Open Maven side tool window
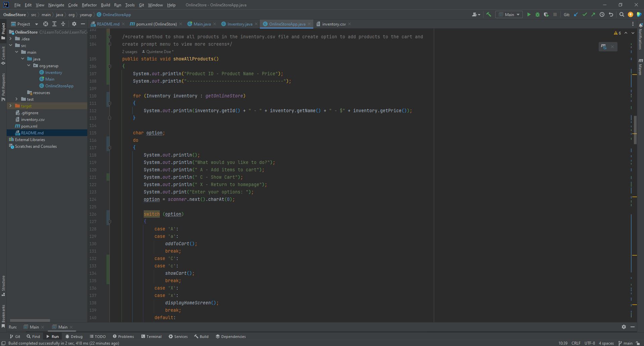The width and height of the screenshot is (644, 346). tap(640, 67)
